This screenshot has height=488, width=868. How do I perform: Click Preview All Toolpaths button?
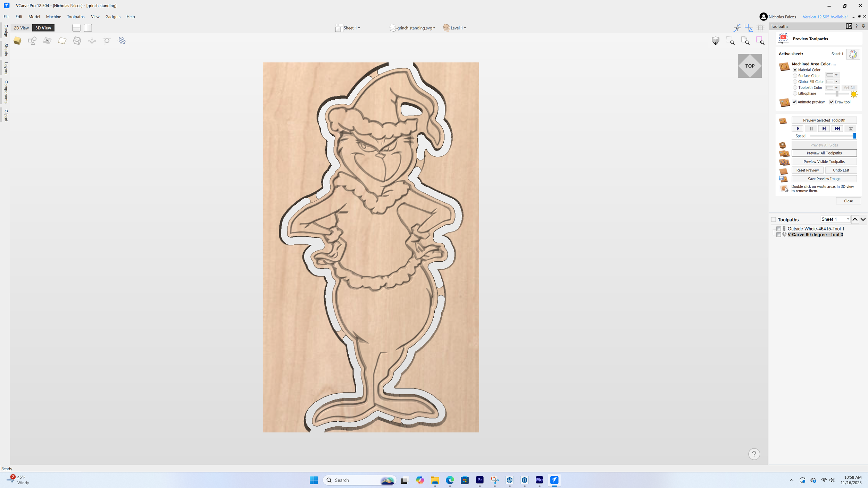(824, 153)
